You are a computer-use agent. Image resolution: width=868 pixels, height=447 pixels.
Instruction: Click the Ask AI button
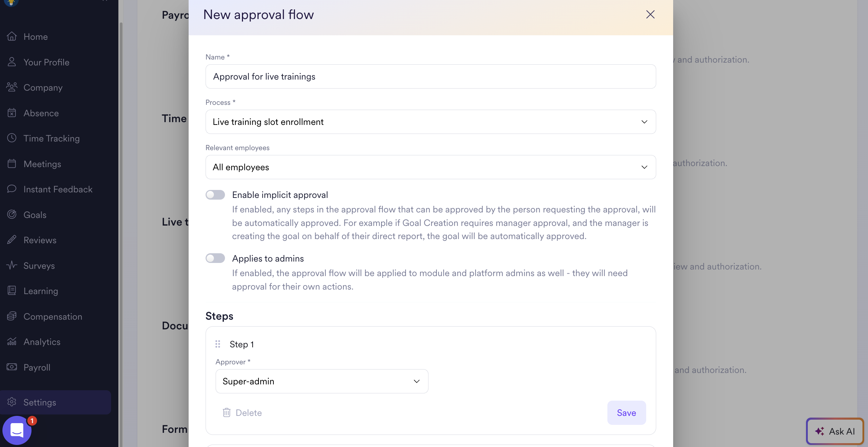pyautogui.click(x=835, y=431)
